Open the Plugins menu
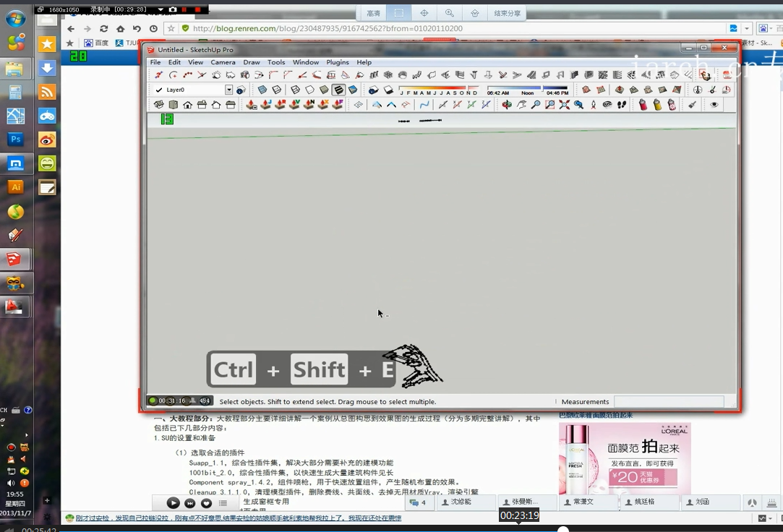Viewport: 783px width, 532px height. [x=338, y=62]
